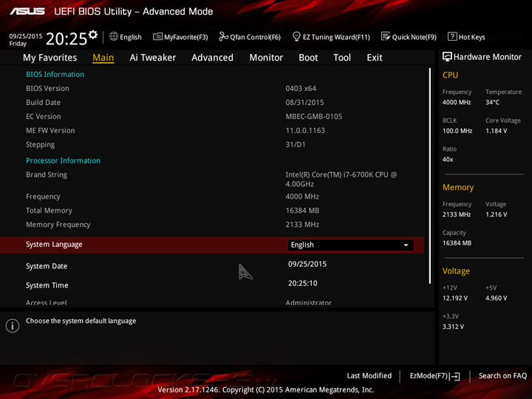This screenshot has height=399, width=532.
Task: Switch to EzMode(F7)
Action: [434, 376]
